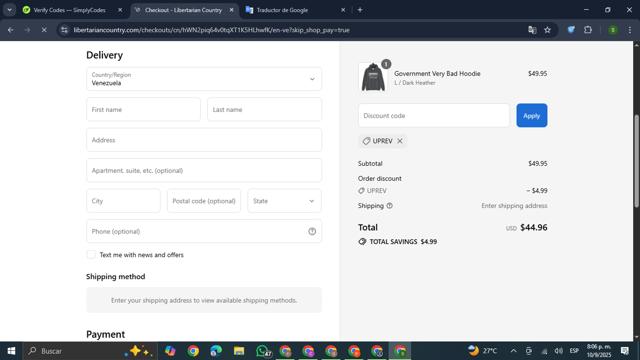Bookmark this page with the star
The image size is (640, 360).
pyautogui.click(x=547, y=30)
